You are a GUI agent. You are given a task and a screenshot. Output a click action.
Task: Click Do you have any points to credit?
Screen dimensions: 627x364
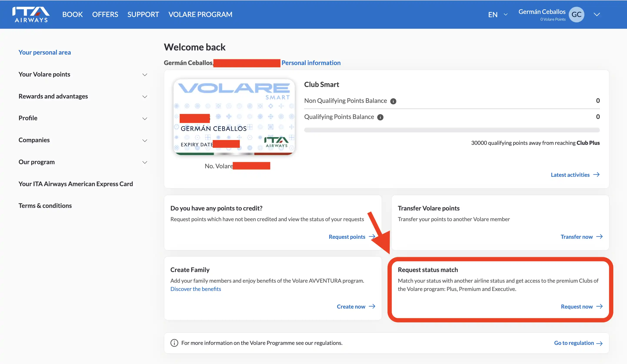(x=216, y=208)
